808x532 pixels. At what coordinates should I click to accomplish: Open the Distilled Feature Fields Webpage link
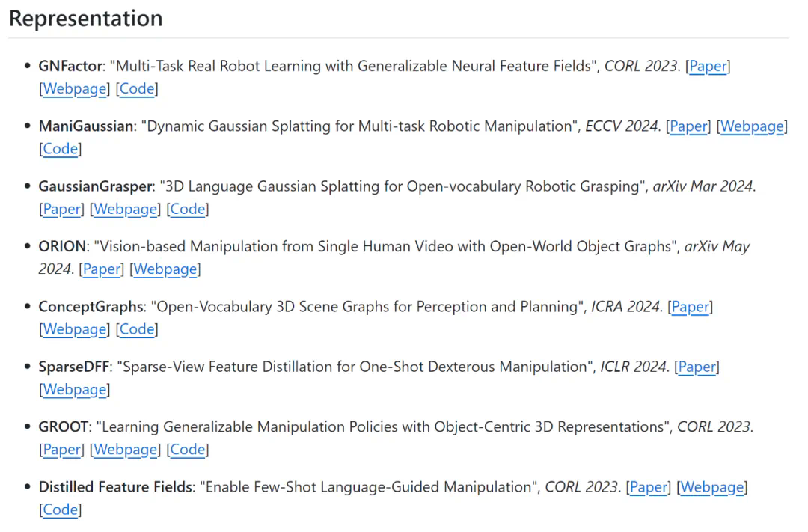click(712, 487)
